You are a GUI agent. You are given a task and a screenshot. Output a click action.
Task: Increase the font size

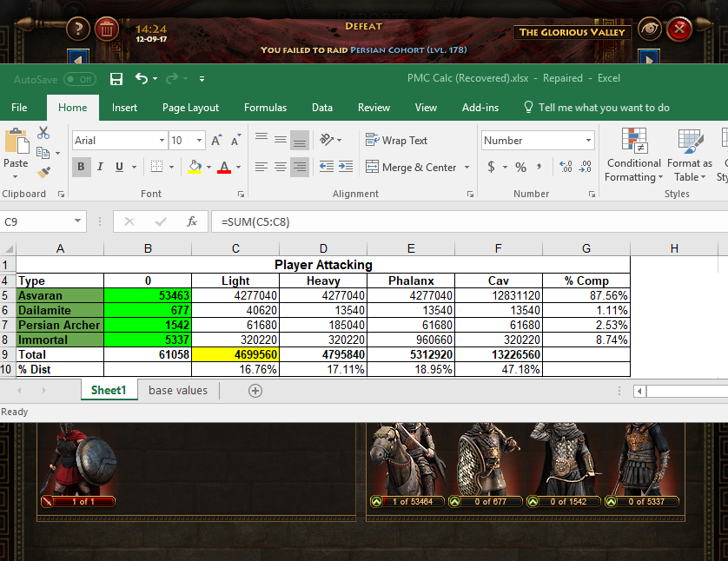coord(216,140)
